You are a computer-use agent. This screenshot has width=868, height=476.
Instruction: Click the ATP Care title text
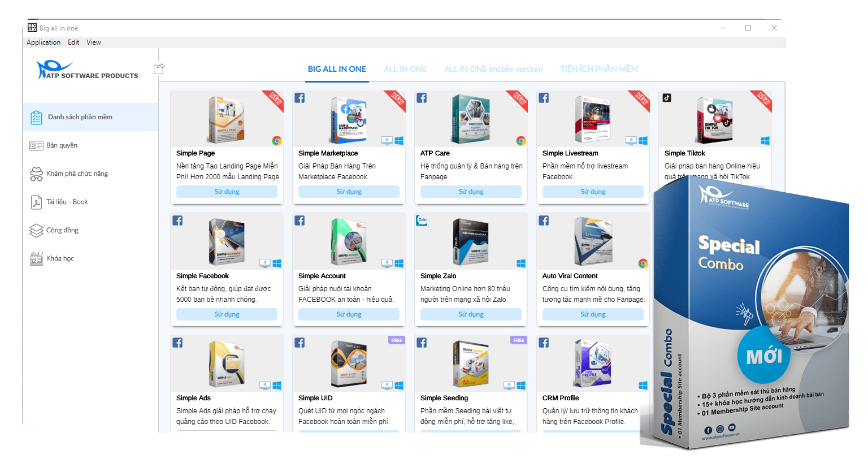[x=435, y=153]
